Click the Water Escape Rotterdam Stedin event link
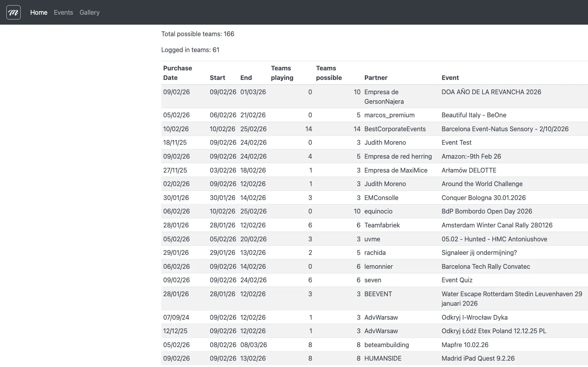 (512, 299)
